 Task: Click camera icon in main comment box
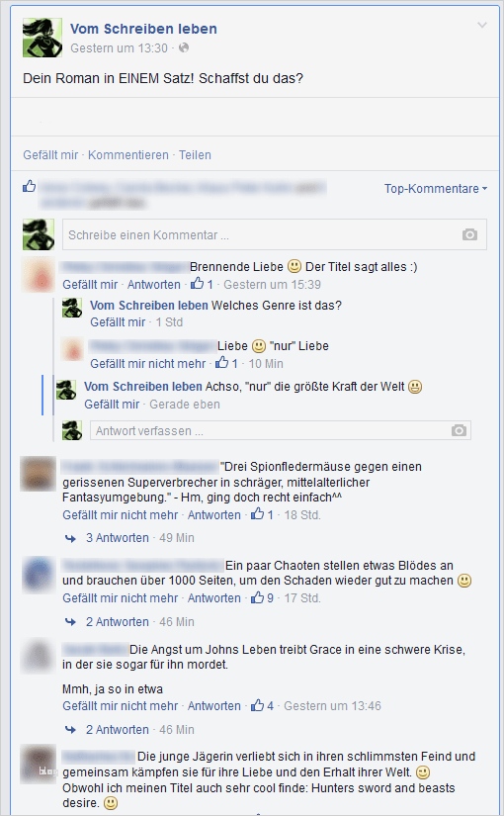point(469,234)
